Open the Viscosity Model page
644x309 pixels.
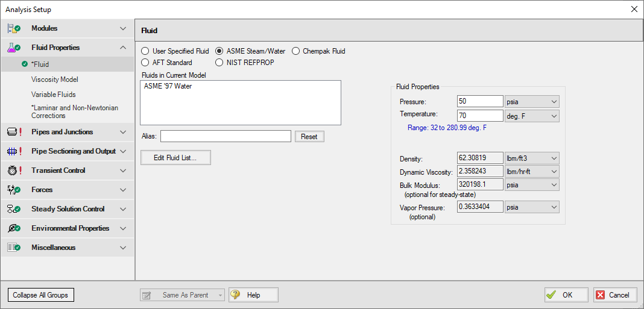55,80
